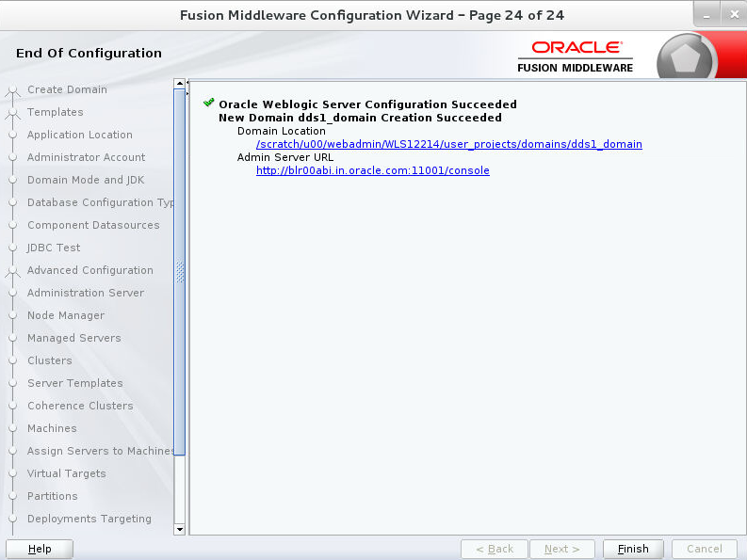The width and height of the screenshot is (747, 560).
Task: Minimize the Configuration Wizard window
Action: point(706,15)
